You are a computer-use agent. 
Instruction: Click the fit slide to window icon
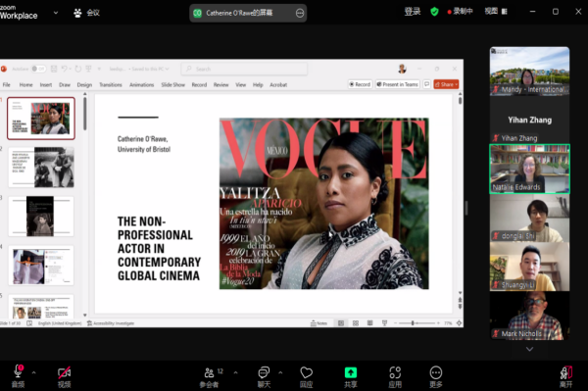[x=459, y=323]
